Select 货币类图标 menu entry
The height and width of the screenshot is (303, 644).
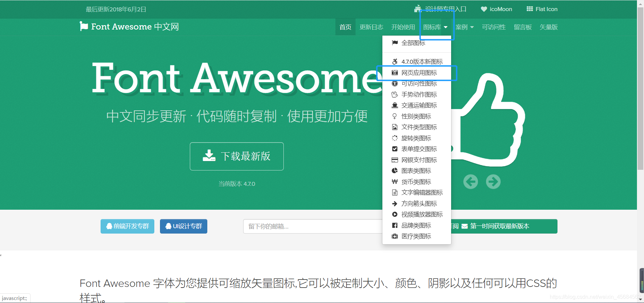(x=417, y=182)
